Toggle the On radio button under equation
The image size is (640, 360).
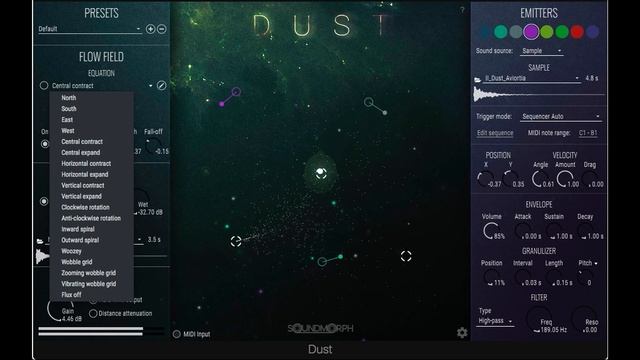[45, 144]
